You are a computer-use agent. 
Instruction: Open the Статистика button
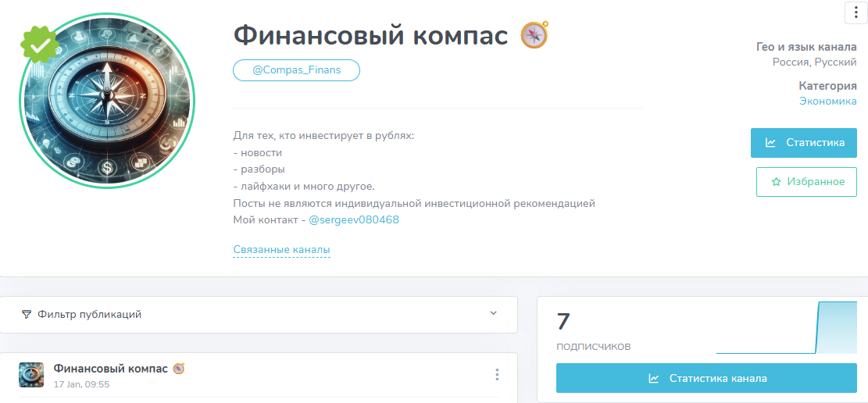pyautogui.click(x=804, y=143)
